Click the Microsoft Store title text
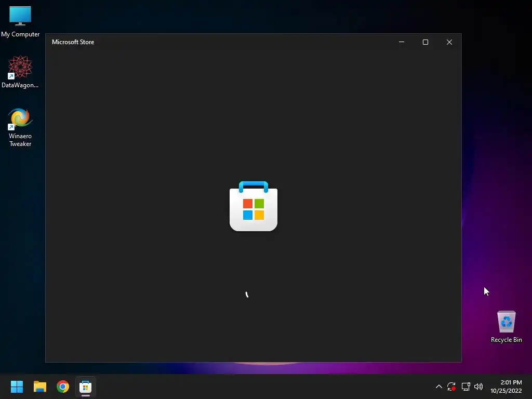532x399 pixels. pyautogui.click(x=73, y=42)
